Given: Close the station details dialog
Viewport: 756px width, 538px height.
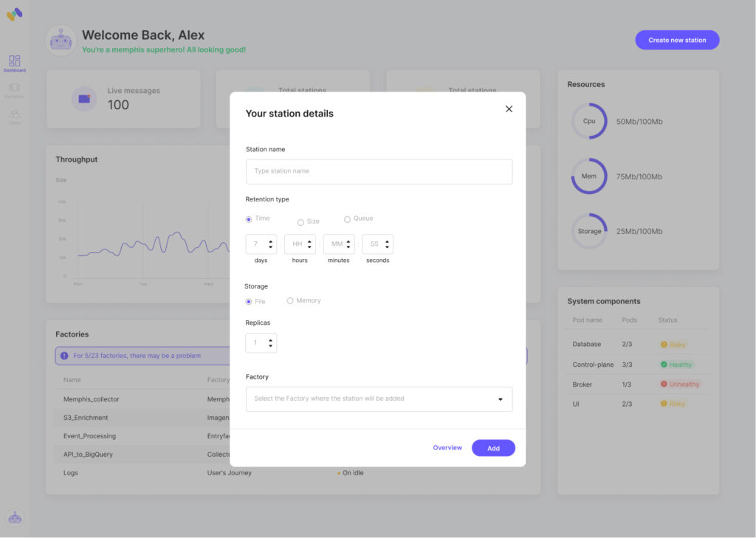Looking at the screenshot, I should click(x=509, y=109).
